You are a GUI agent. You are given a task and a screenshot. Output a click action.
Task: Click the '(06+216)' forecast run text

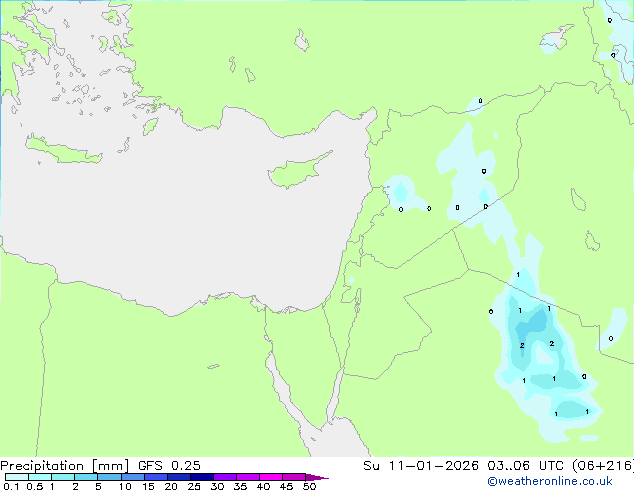[603, 466]
